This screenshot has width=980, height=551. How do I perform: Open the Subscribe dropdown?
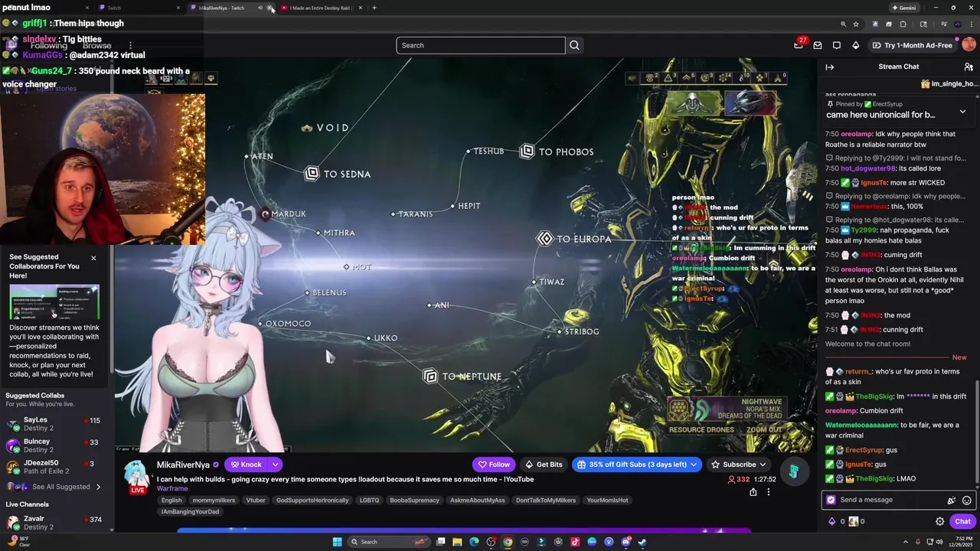click(x=763, y=465)
